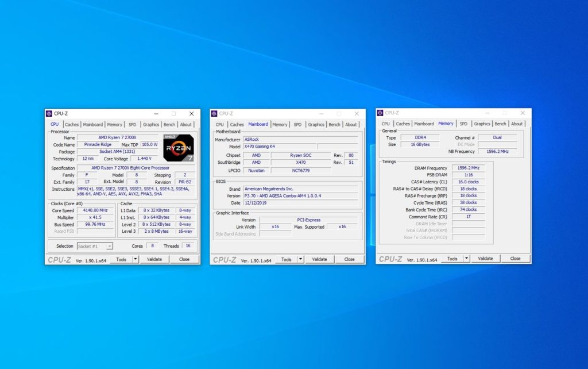588x369 pixels.
Task: Expand the Tools dropdown arrow in the Mainboard window
Action: 300,259
